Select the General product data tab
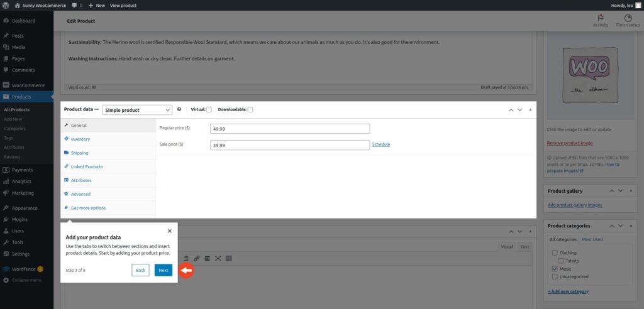 [108, 126]
